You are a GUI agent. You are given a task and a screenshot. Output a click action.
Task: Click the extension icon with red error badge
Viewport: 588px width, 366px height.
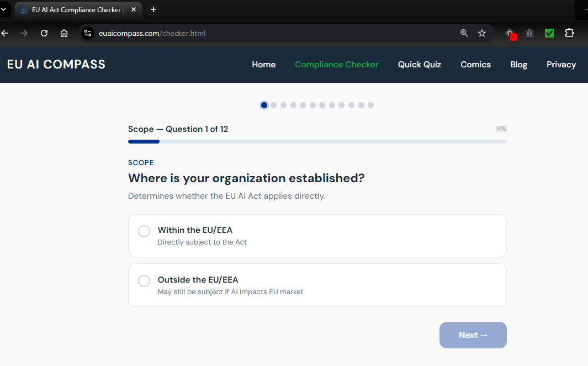click(x=509, y=33)
